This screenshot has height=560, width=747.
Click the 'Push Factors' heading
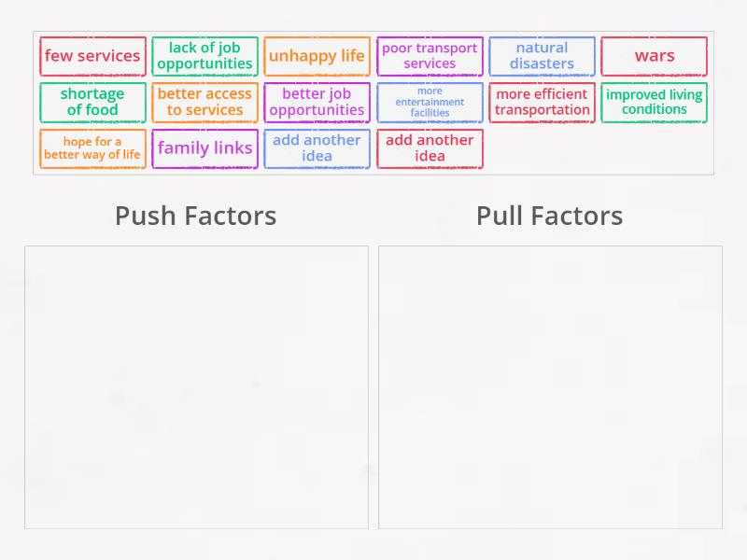point(195,216)
